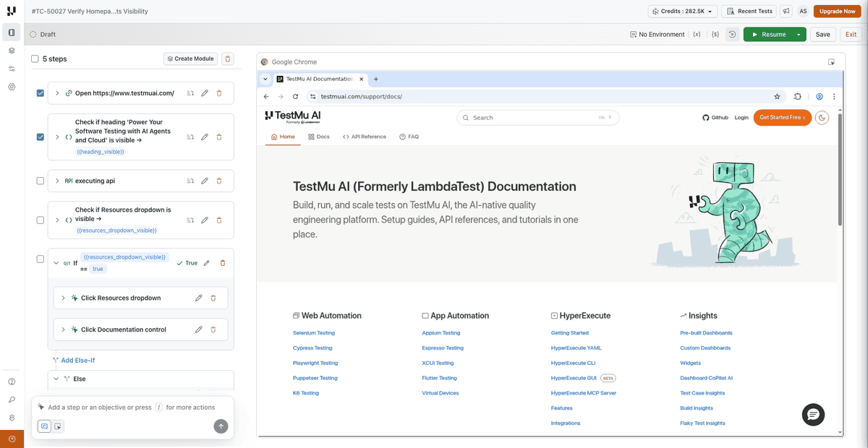
Task: Expand the 'Check if heading' step chevron
Action: click(57, 137)
